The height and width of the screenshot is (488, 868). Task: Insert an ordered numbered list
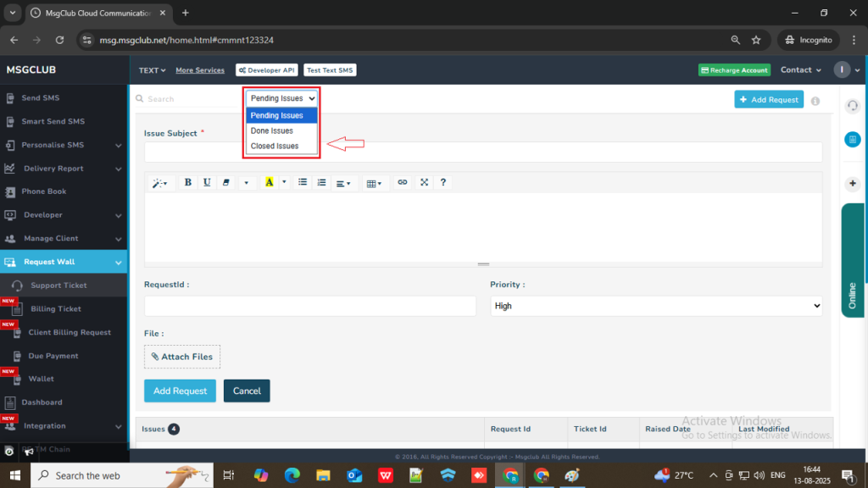pos(321,183)
